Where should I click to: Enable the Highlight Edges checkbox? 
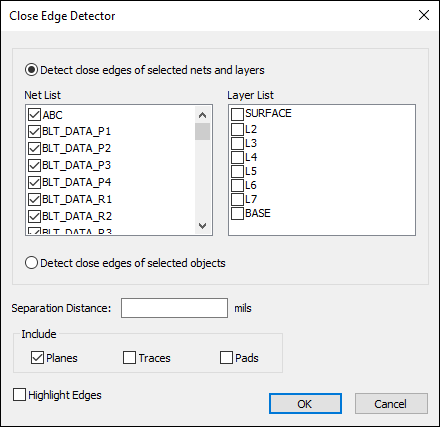click(19, 395)
